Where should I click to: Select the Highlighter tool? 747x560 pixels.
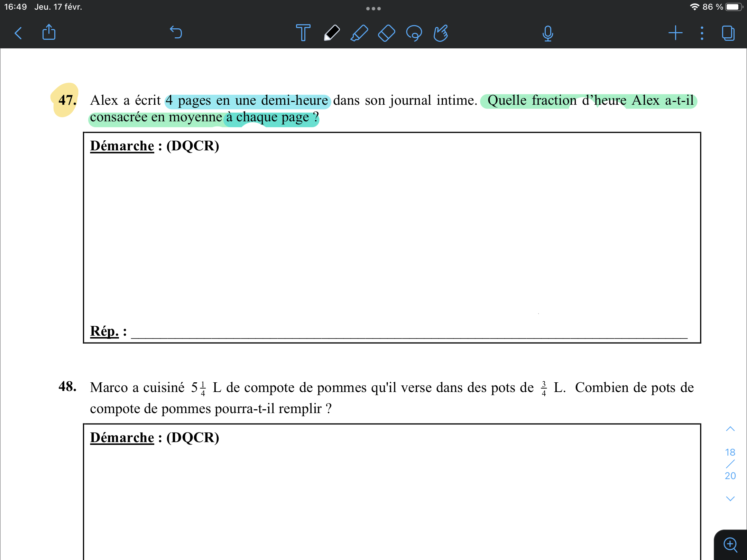tap(359, 33)
